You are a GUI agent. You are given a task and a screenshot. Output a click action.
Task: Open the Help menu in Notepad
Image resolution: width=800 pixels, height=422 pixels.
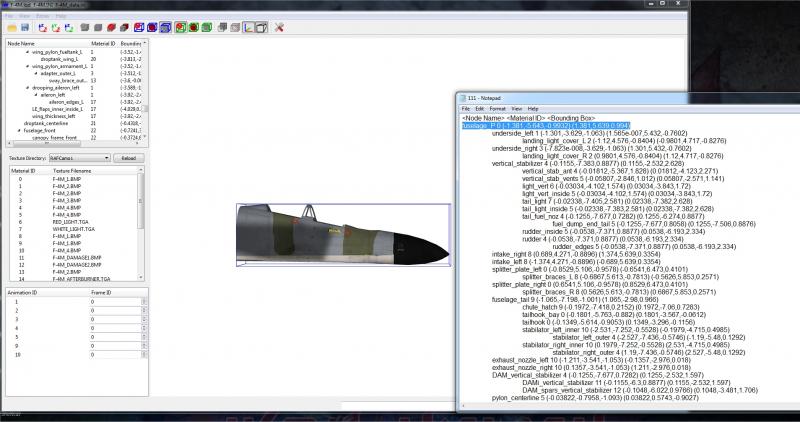coord(533,109)
